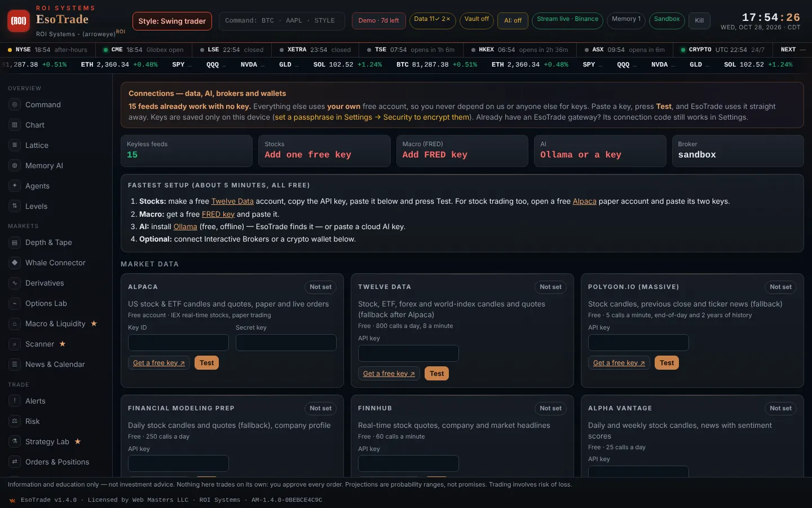812x508 pixels.
Task: Focus the Polygon.io API key field
Action: [638, 343]
